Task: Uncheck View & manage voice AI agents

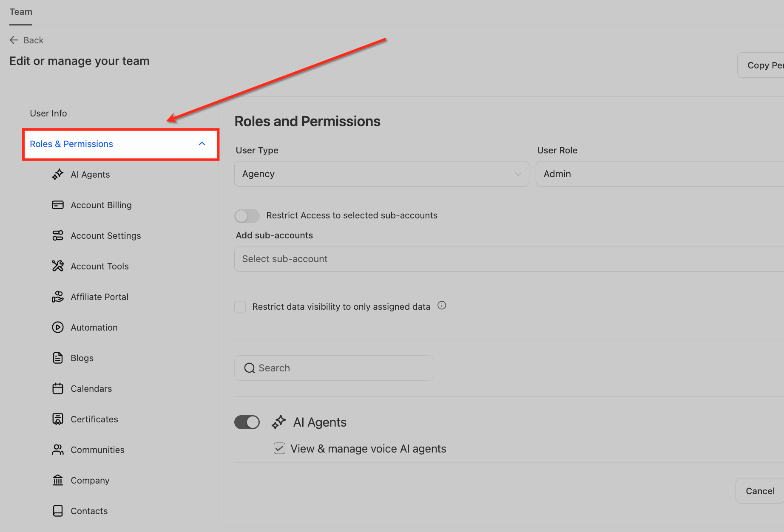Action: click(279, 448)
